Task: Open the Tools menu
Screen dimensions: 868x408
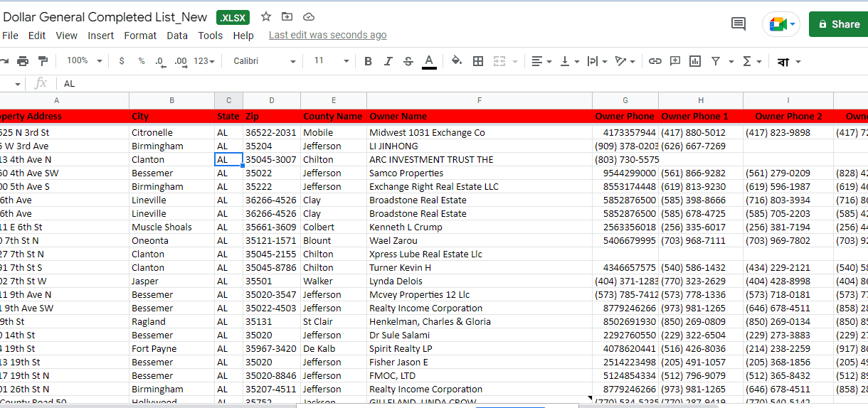Action: click(x=211, y=36)
